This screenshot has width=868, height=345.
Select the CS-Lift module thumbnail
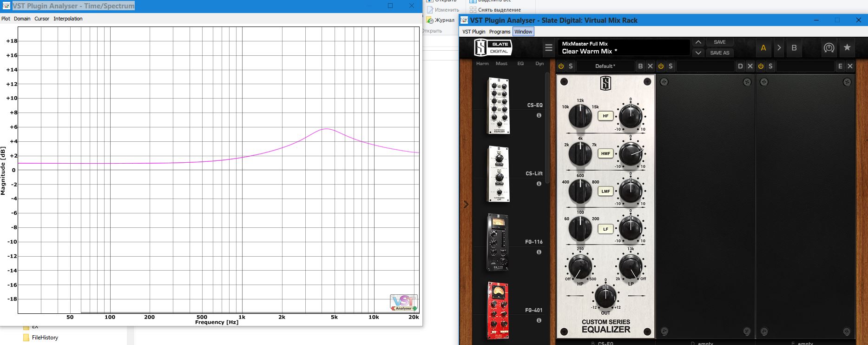(x=498, y=174)
